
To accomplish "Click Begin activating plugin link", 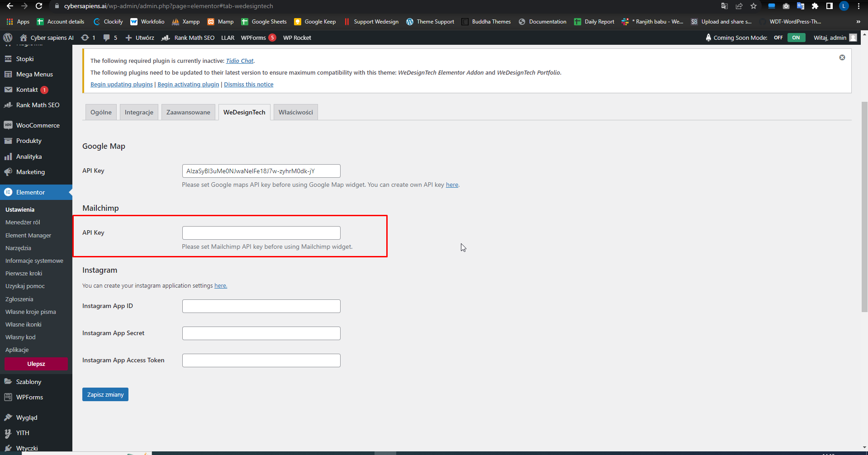I will tap(188, 85).
